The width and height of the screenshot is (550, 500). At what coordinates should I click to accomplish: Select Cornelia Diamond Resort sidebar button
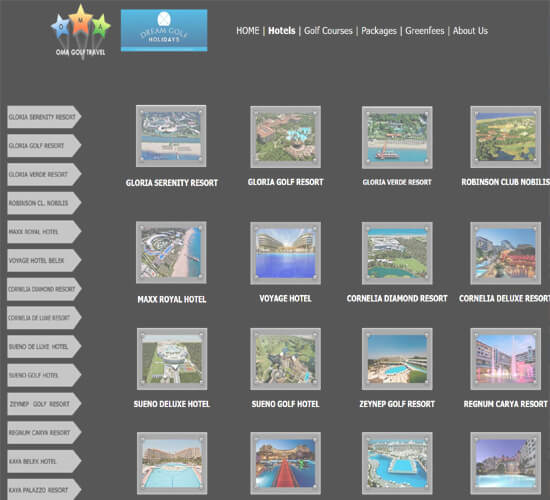coord(44,289)
